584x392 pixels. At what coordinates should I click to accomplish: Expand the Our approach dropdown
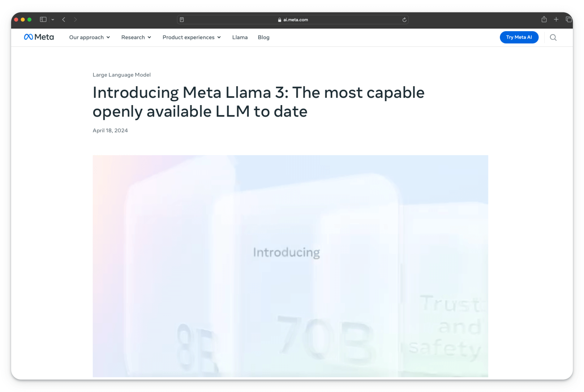click(x=89, y=37)
